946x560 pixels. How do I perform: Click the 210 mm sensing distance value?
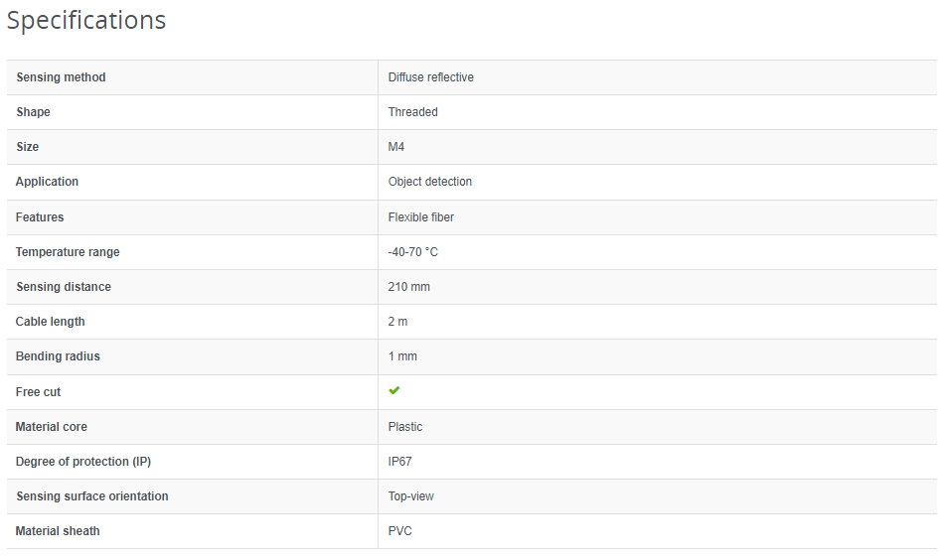point(408,287)
